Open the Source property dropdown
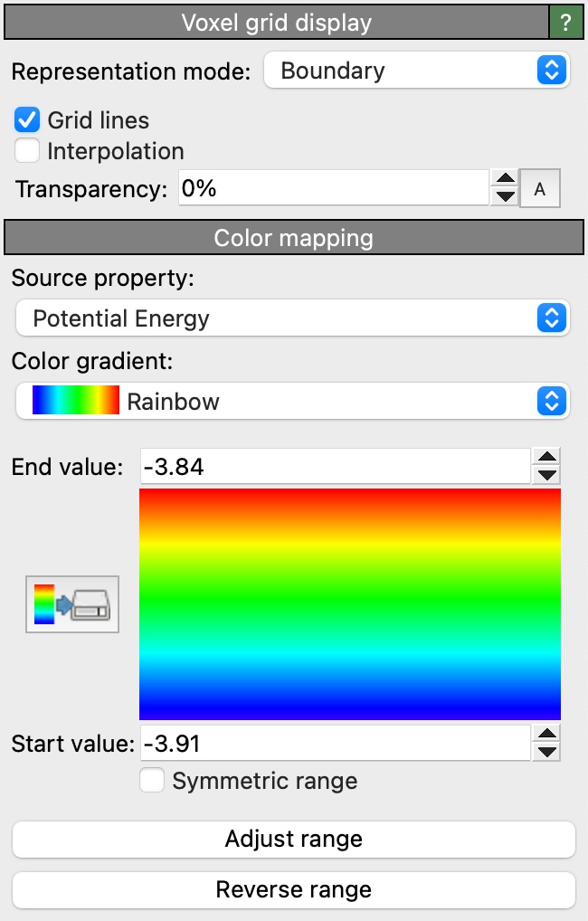The image size is (588, 921). 293,318
